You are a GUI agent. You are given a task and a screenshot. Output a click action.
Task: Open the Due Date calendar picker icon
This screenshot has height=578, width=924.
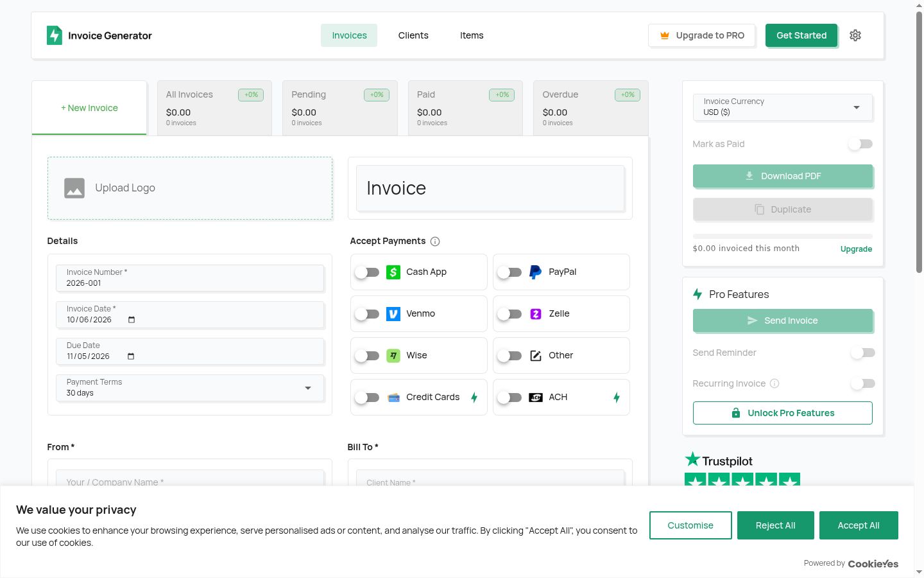click(x=131, y=356)
